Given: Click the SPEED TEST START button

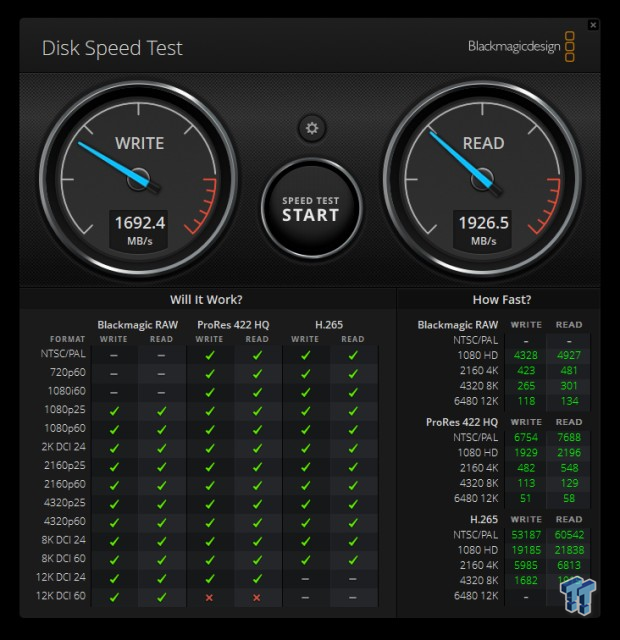Looking at the screenshot, I should click(311, 209).
